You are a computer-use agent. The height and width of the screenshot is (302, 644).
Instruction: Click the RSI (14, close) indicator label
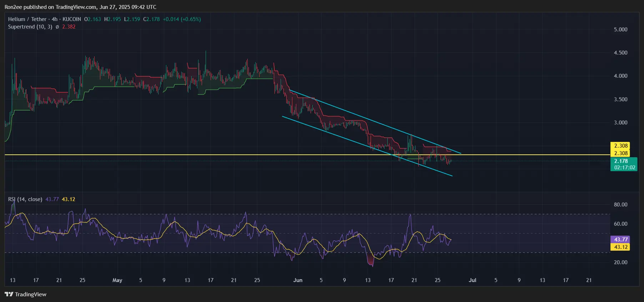(25, 199)
